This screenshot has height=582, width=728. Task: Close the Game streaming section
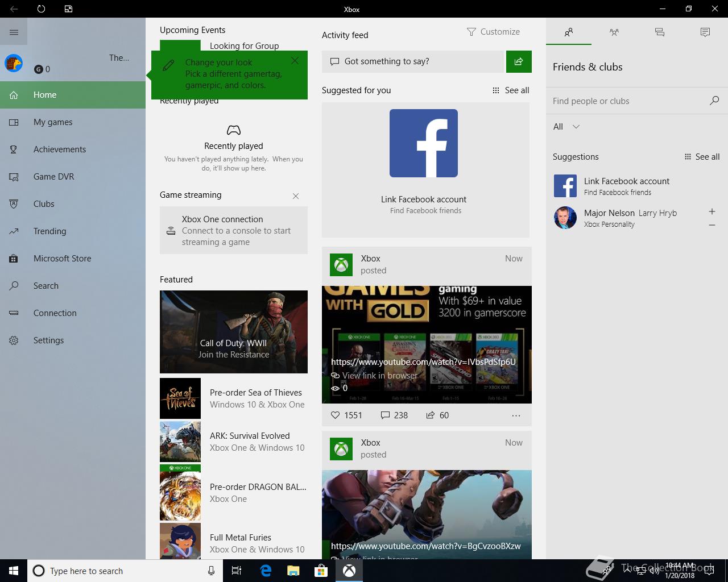(x=296, y=196)
